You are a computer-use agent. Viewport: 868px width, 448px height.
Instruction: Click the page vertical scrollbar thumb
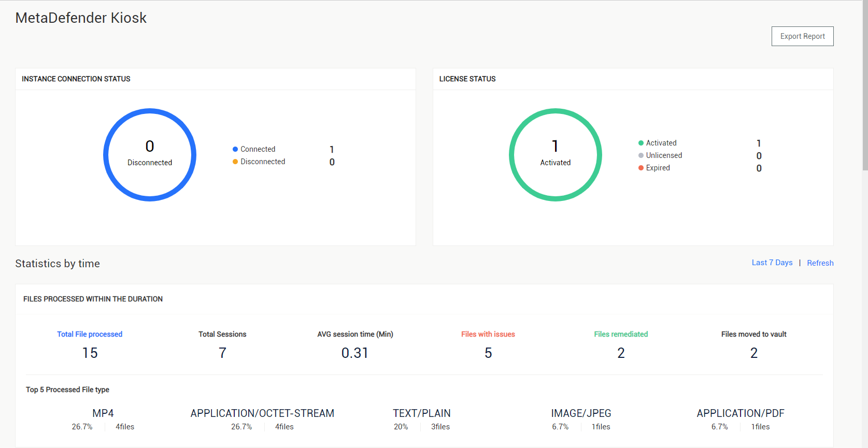(865, 85)
